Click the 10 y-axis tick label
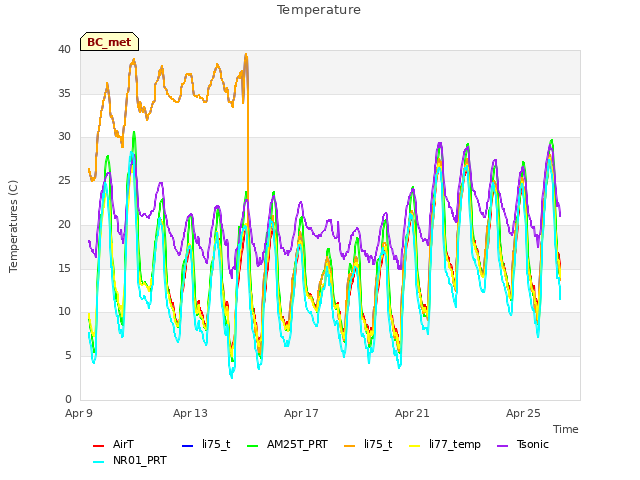This screenshot has width=640, height=480. [x=64, y=311]
